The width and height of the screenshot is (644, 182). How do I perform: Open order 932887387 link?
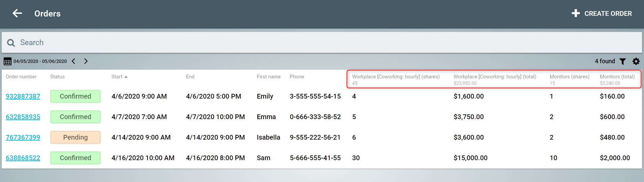(x=23, y=96)
